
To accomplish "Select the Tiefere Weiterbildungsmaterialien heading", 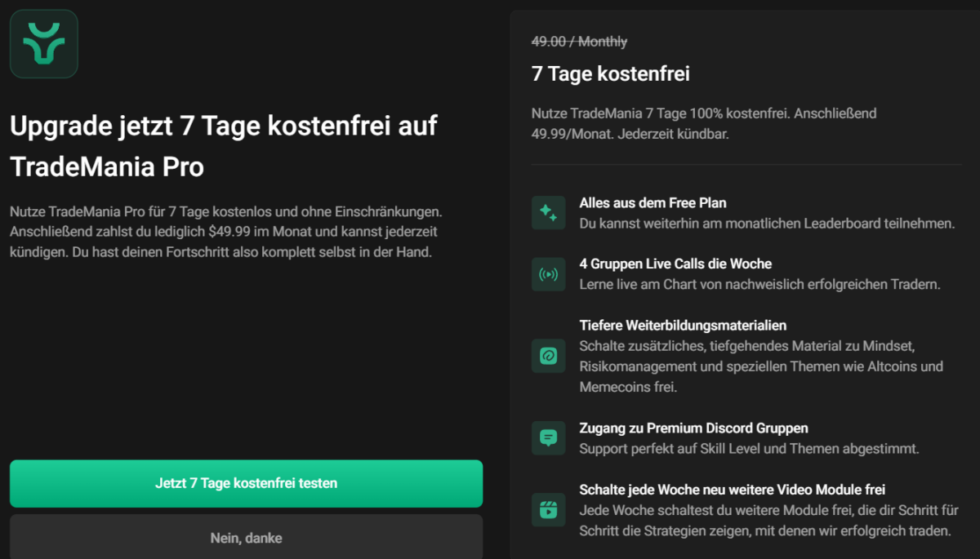I will tap(683, 325).
